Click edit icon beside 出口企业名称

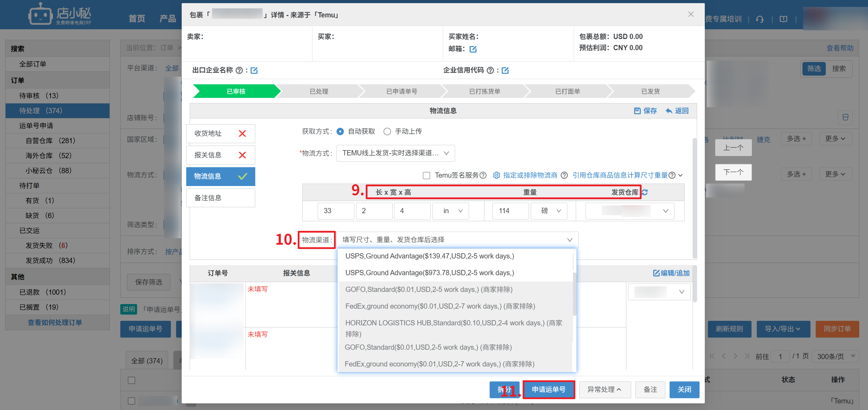(x=254, y=70)
